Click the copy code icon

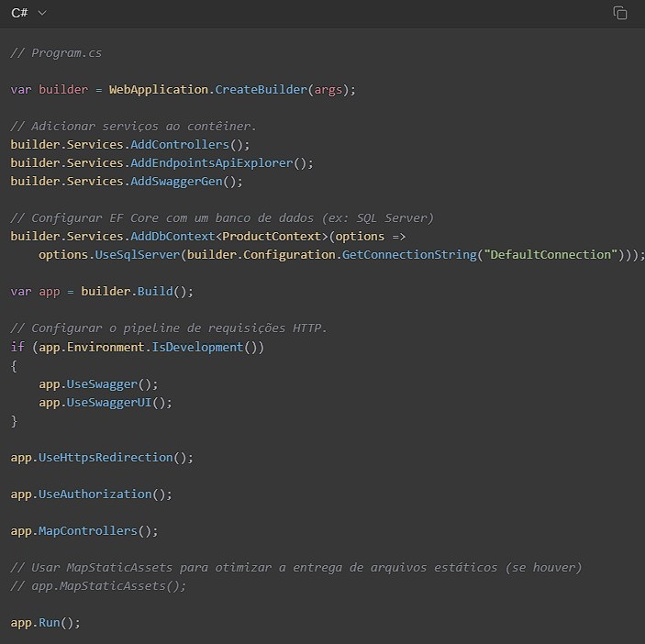pyautogui.click(x=620, y=13)
